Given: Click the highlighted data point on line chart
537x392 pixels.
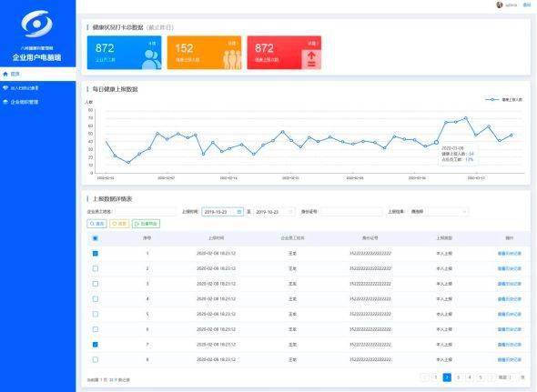Looking at the screenshot, I should [x=436, y=142].
